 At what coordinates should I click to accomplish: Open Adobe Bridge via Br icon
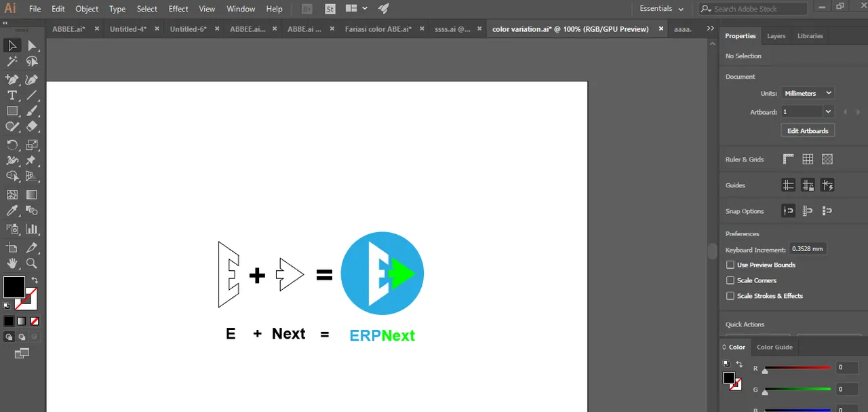pyautogui.click(x=307, y=9)
